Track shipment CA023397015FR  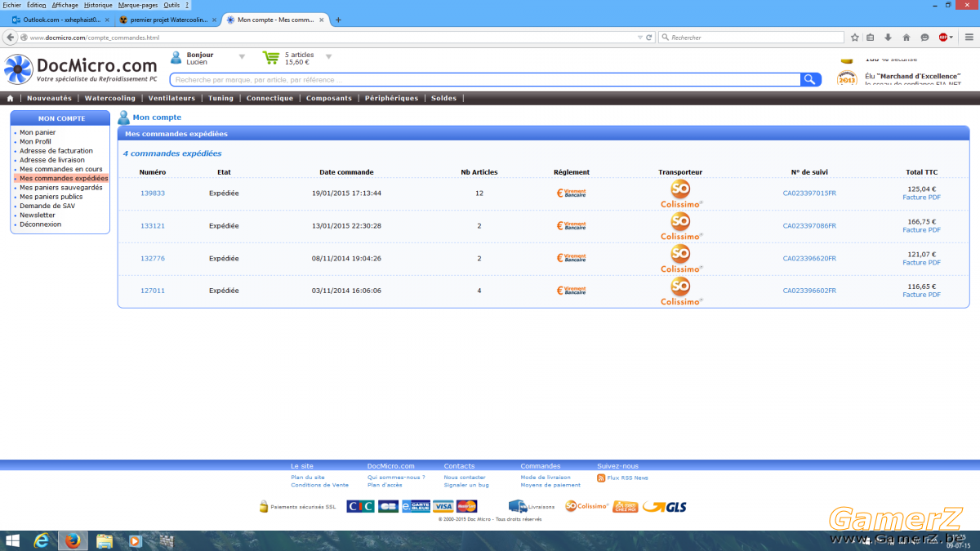[x=809, y=193]
